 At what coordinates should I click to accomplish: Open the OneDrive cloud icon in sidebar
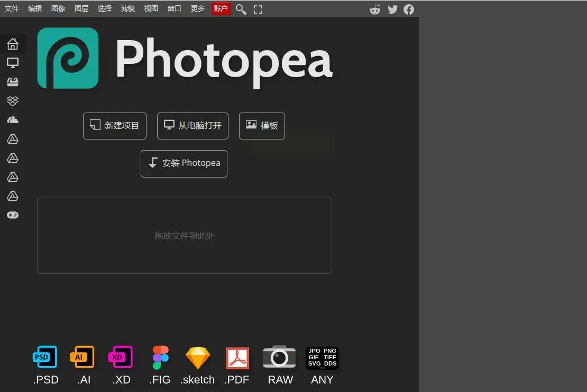[13, 120]
